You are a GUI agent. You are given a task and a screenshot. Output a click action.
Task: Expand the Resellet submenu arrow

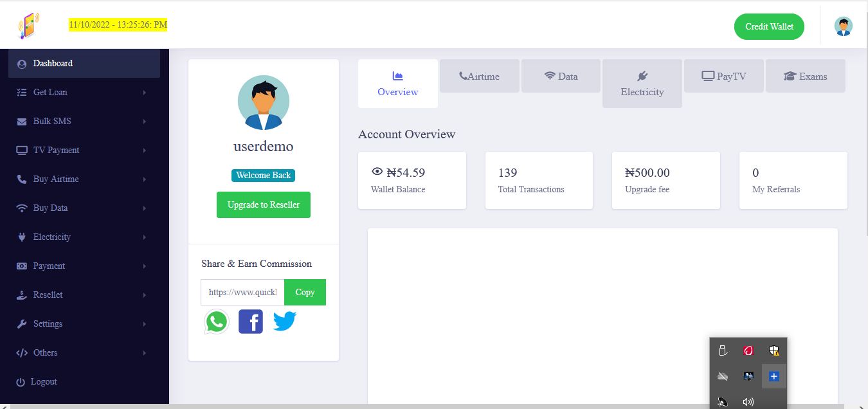coord(145,295)
